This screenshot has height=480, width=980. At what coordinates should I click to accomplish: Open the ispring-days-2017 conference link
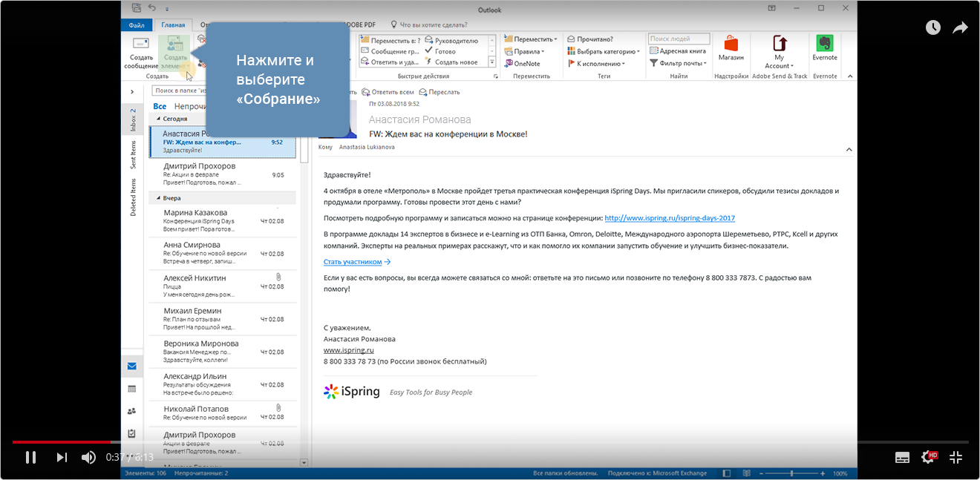tap(669, 218)
